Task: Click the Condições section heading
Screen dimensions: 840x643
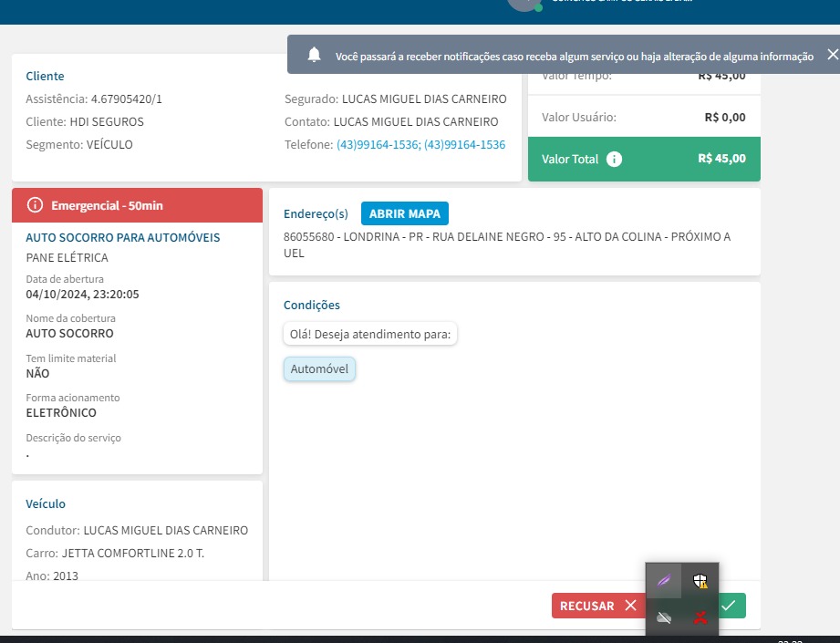Action: pyautogui.click(x=312, y=305)
